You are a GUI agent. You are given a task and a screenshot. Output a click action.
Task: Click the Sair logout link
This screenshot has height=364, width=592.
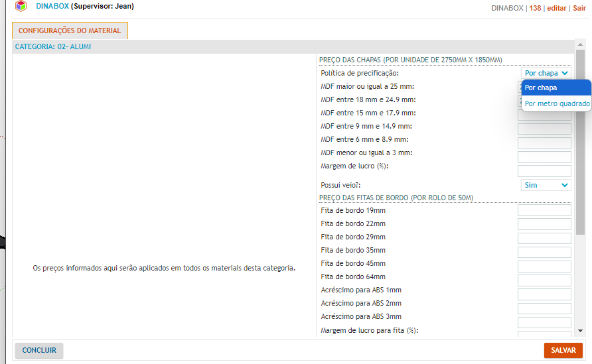579,9
